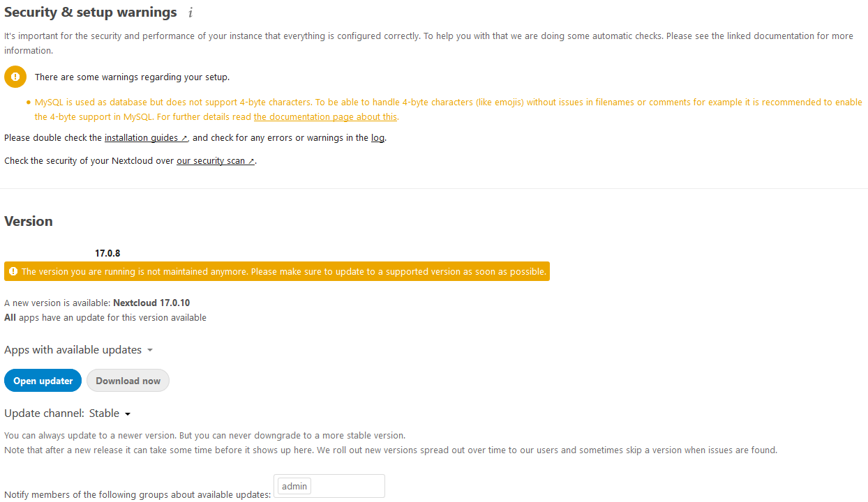
Task: Click the caret arrow beside Stable channel
Action: (x=128, y=414)
